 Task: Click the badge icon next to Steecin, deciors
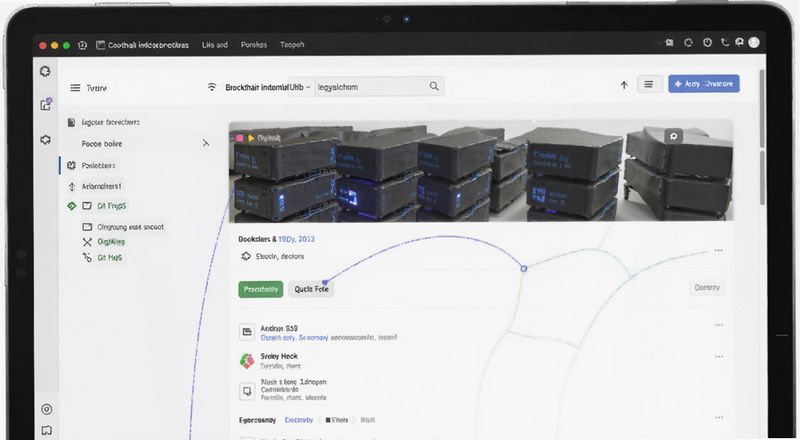246,256
